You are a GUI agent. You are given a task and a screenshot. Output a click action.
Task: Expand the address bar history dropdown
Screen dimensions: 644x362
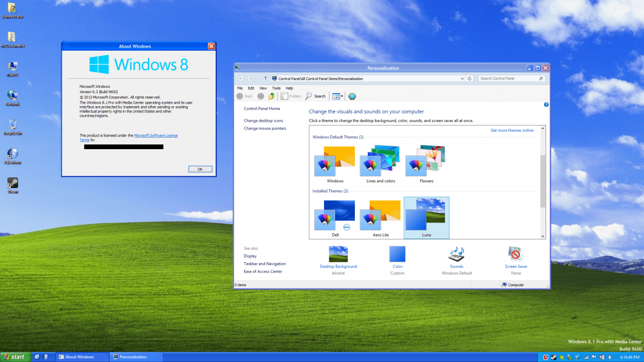coord(462,78)
